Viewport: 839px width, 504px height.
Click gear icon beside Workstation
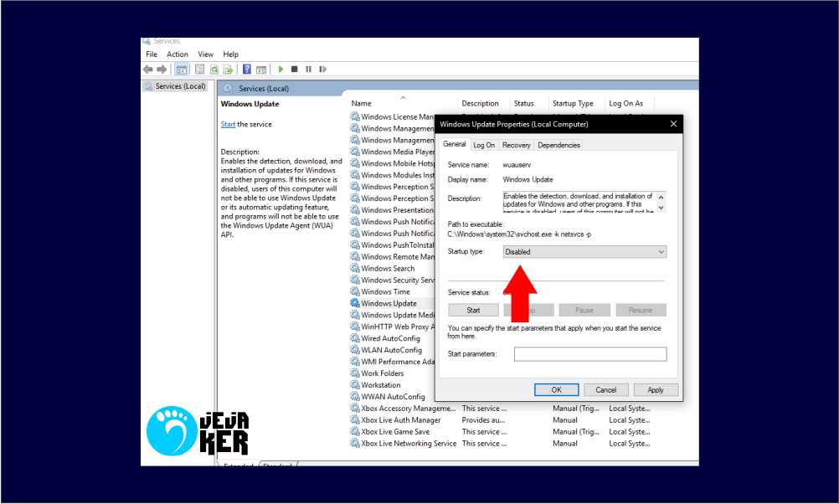(x=355, y=385)
